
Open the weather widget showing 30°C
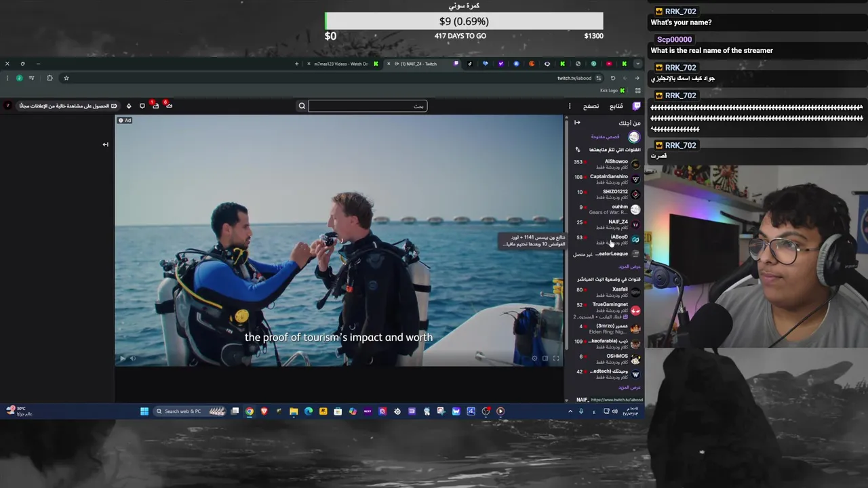[19, 411]
